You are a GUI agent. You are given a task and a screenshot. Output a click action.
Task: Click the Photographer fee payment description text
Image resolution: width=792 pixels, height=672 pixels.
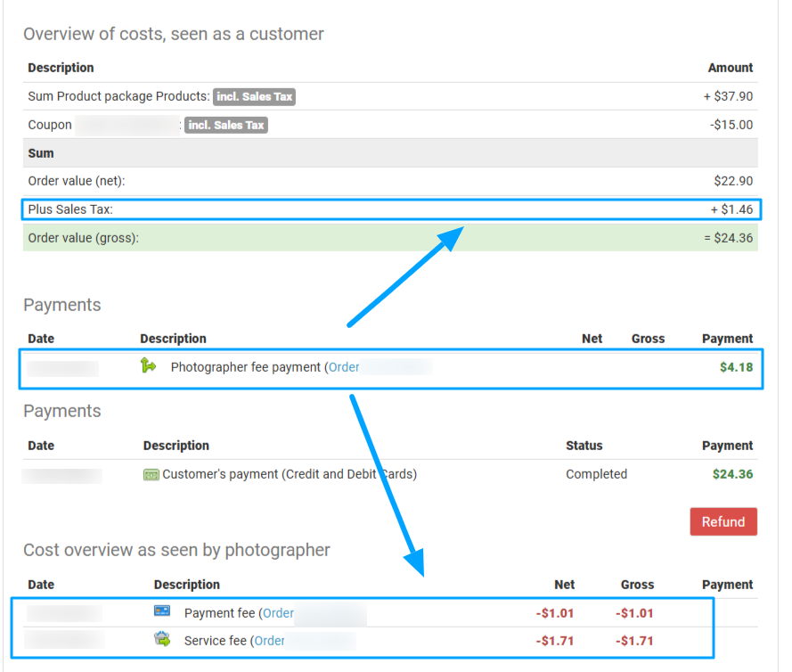246,367
